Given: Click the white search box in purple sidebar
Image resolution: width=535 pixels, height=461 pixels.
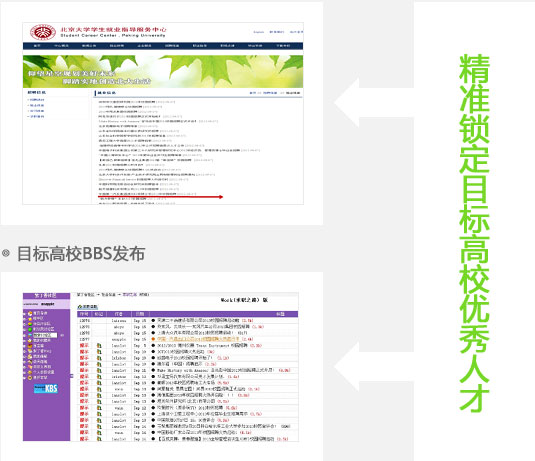Looking at the screenshot, I should pos(45,335).
